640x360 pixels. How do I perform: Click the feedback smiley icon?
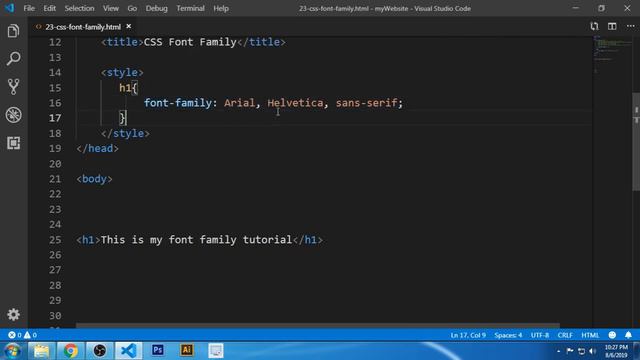[x=612, y=335]
